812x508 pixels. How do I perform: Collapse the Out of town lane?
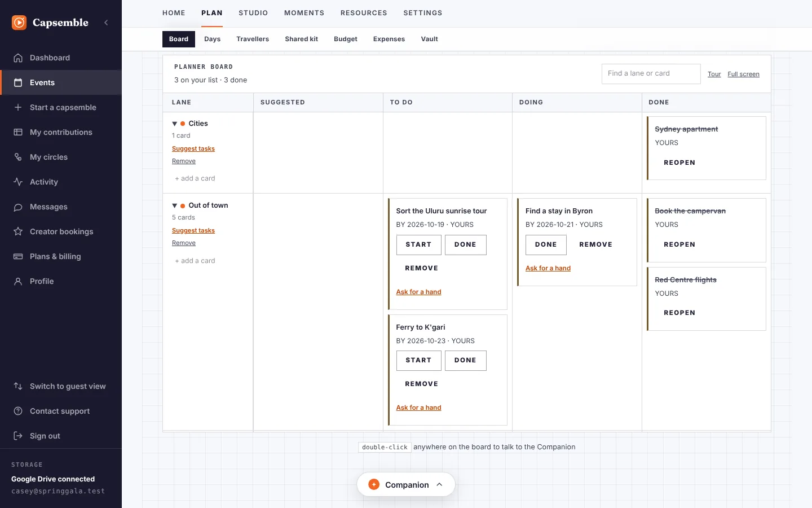pyautogui.click(x=175, y=205)
